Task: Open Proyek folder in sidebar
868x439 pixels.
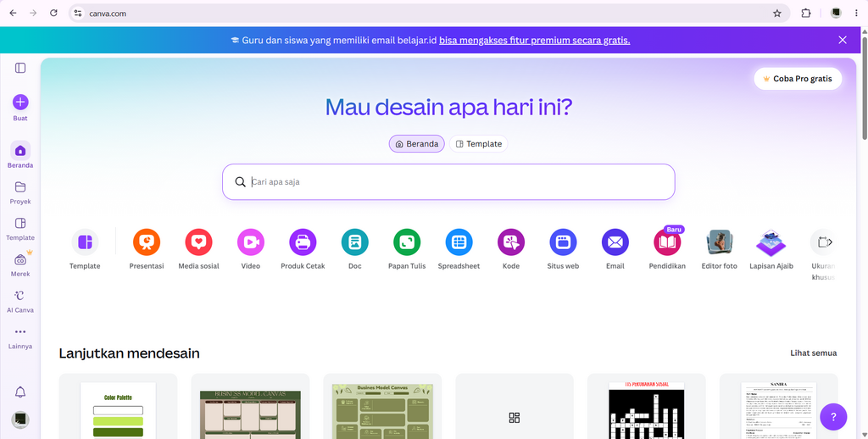Action: 20,192
